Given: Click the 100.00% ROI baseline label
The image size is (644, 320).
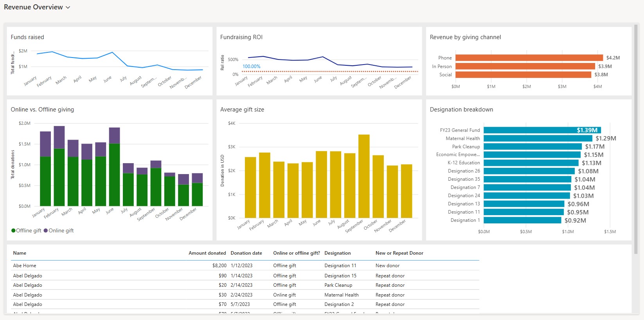Looking at the screenshot, I should pyautogui.click(x=251, y=67).
